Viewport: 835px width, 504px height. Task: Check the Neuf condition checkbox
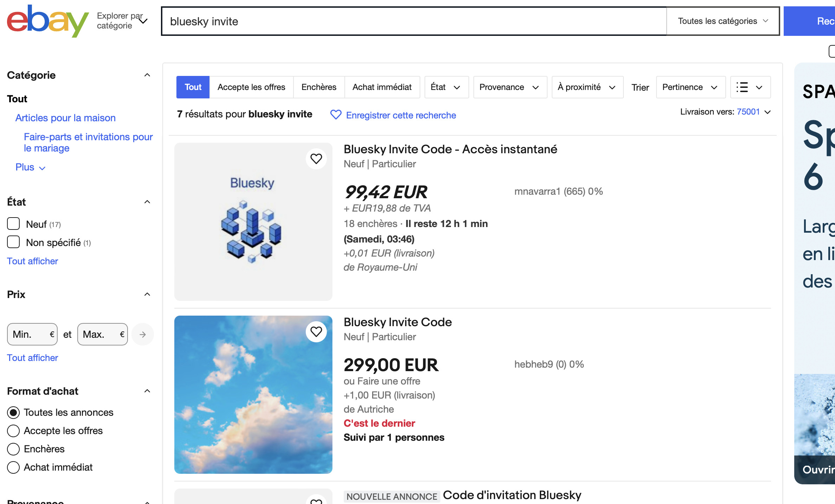click(13, 224)
